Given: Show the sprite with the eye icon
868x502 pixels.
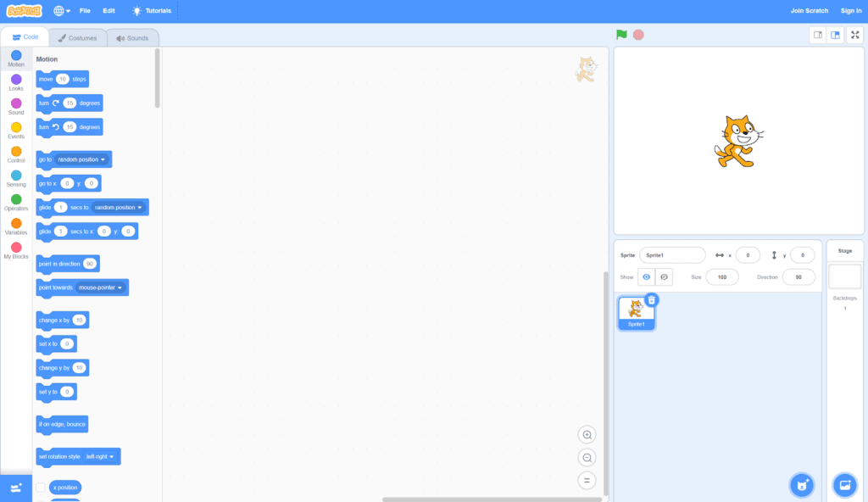Looking at the screenshot, I should coord(646,277).
